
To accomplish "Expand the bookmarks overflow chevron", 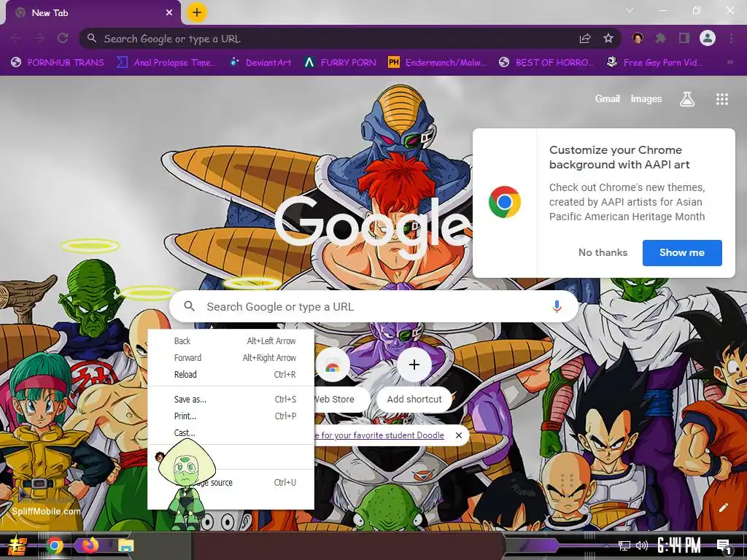I will pyautogui.click(x=729, y=62).
